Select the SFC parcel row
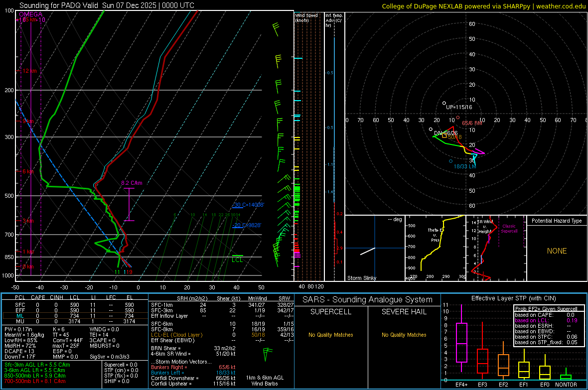 pyautogui.click(x=74, y=305)
